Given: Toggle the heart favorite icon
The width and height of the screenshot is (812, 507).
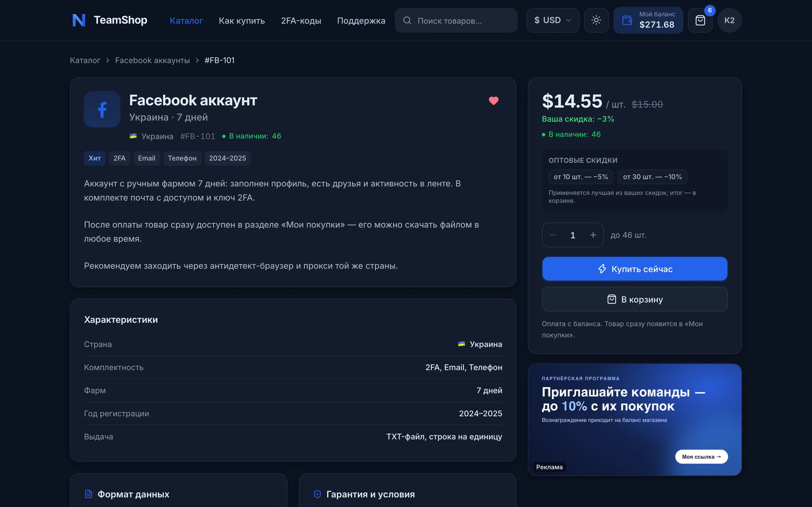Looking at the screenshot, I should [x=494, y=101].
